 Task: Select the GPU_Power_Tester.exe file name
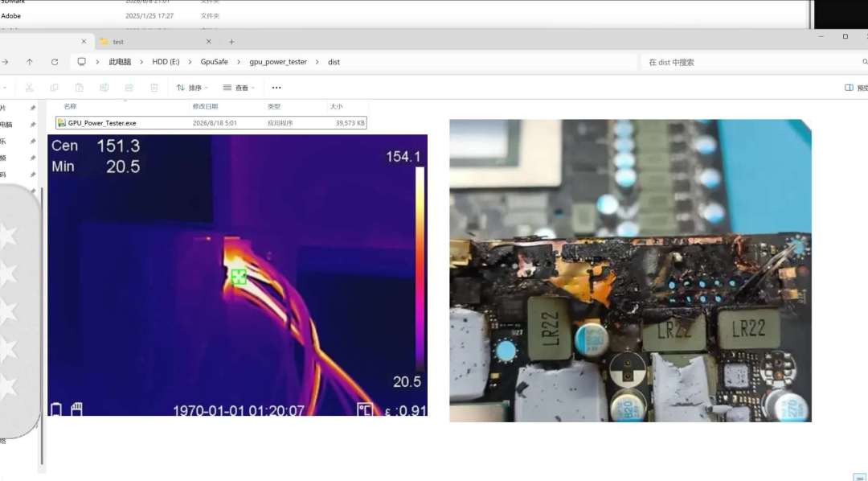pyautogui.click(x=102, y=123)
